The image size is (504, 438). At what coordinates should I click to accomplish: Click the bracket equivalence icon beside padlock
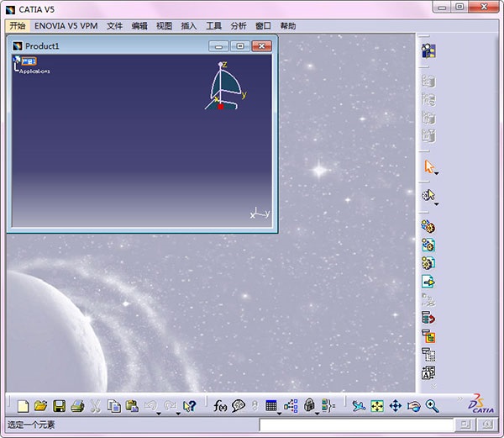[x=328, y=406]
